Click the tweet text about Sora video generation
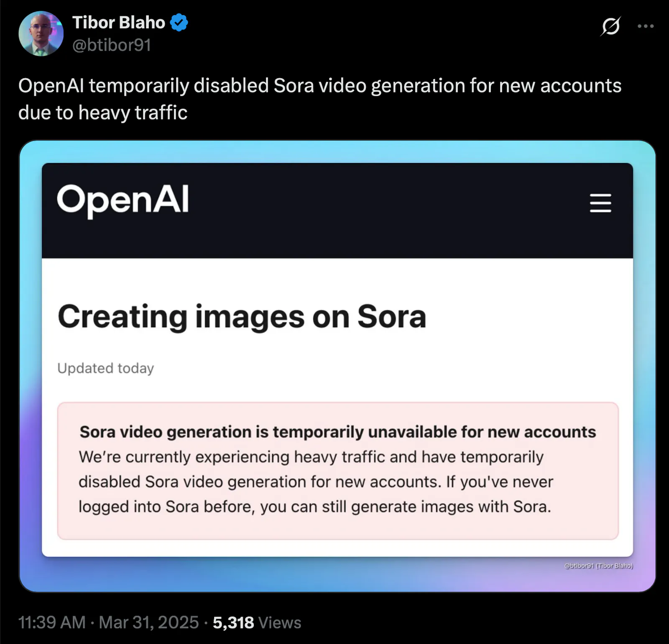Image resolution: width=669 pixels, height=644 pixels. [x=319, y=86]
